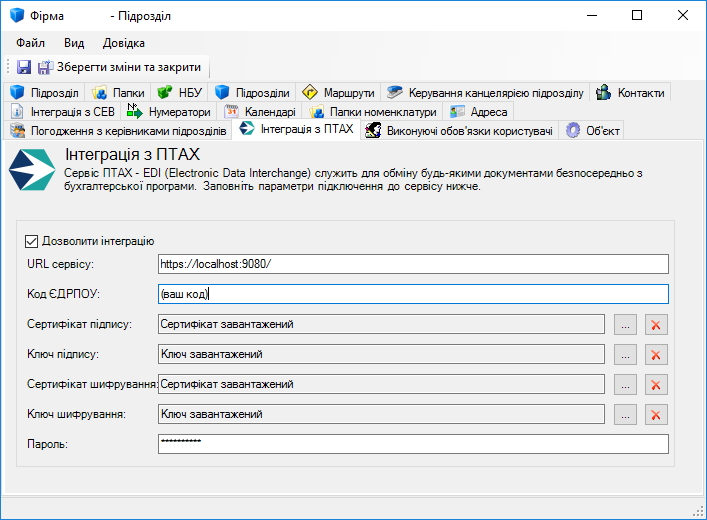Remove 'Ключ підпису' with red X
707x520 pixels.
tap(656, 354)
